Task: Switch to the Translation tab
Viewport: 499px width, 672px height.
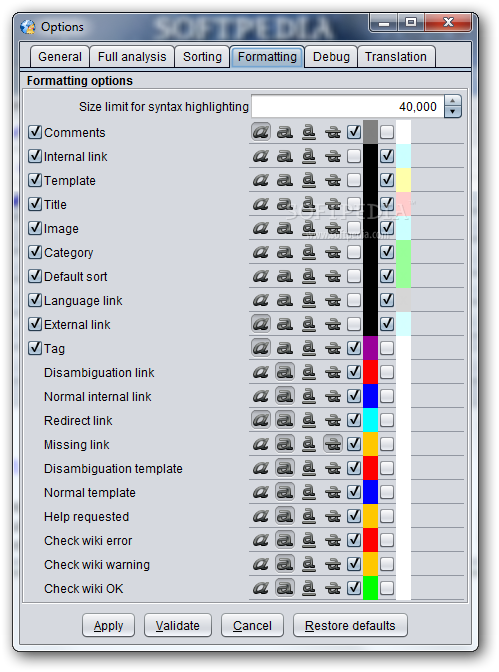Action: [396, 57]
